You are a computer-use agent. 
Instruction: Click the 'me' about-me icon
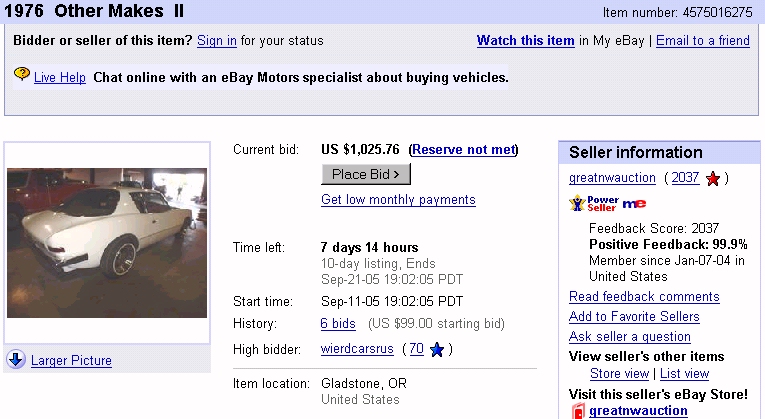click(x=634, y=204)
